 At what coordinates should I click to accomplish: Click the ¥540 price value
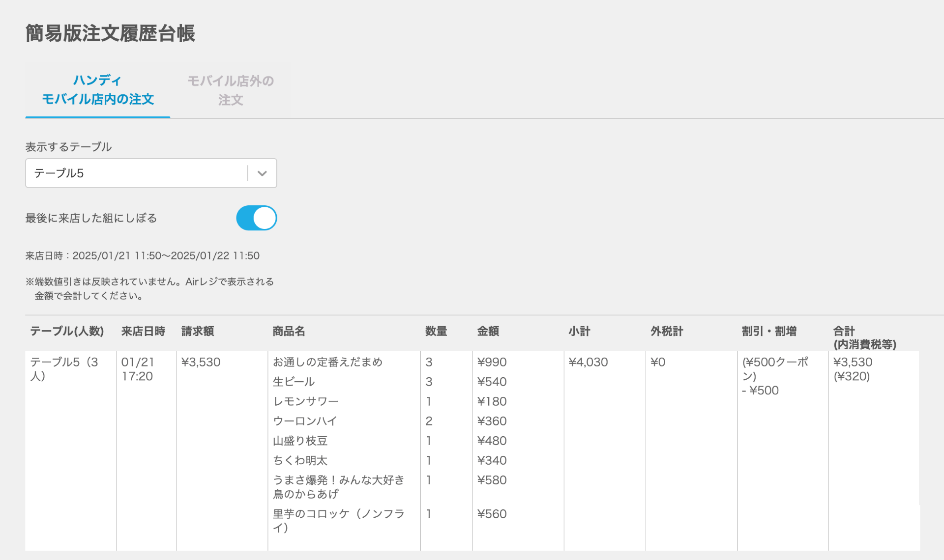(x=492, y=382)
